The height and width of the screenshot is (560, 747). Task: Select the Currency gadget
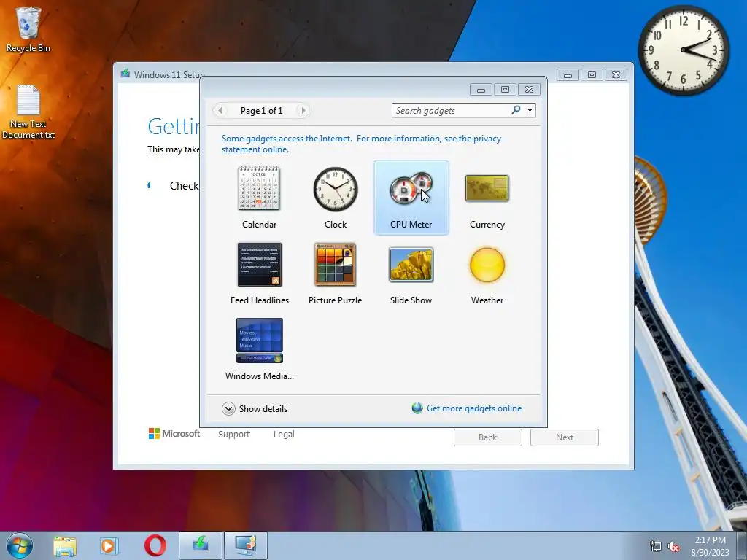point(487,198)
